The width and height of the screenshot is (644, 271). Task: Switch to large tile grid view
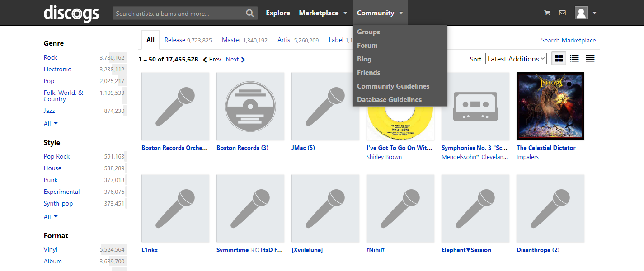pyautogui.click(x=559, y=59)
